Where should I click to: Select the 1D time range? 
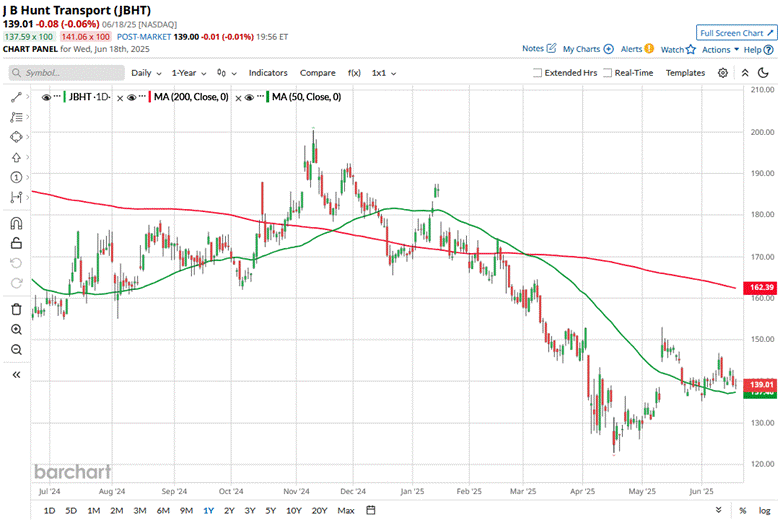49,511
